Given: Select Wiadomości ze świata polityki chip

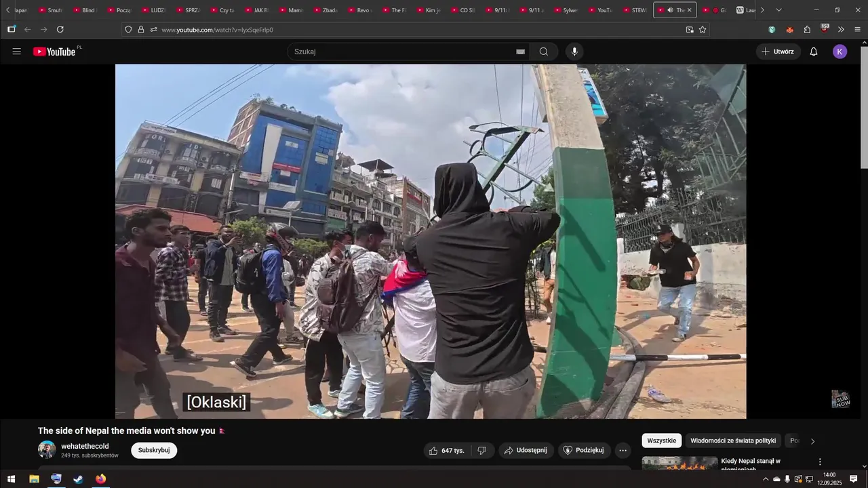Looking at the screenshot, I should 733,441.
